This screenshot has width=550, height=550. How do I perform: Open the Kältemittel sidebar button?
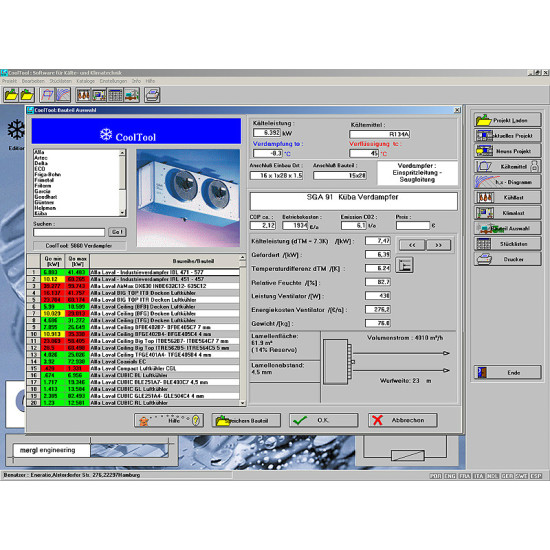click(x=507, y=166)
